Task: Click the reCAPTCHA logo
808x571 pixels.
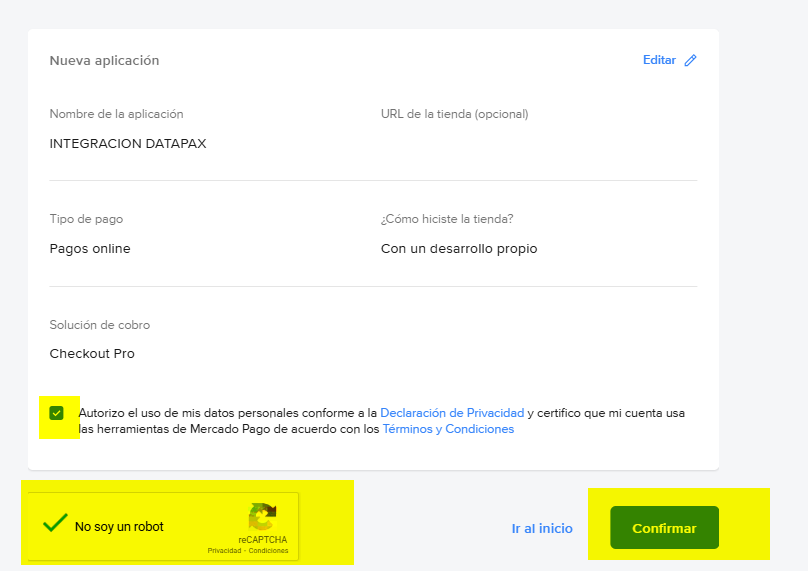Action: [262, 517]
